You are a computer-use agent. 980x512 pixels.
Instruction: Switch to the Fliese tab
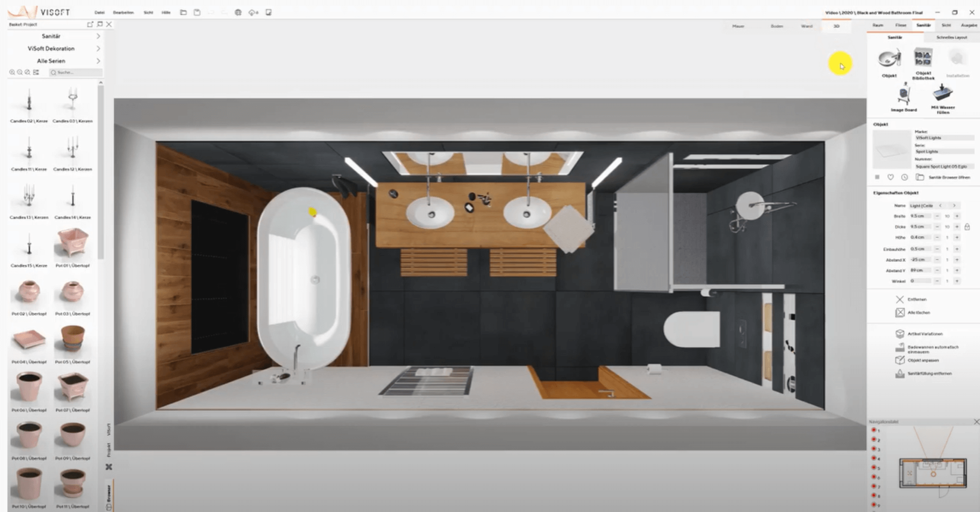tap(901, 25)
